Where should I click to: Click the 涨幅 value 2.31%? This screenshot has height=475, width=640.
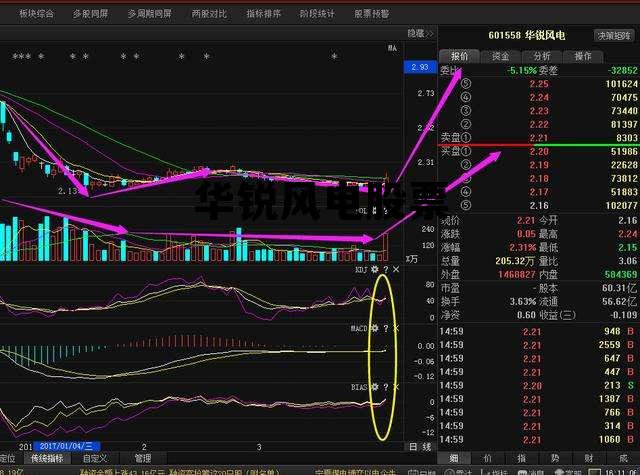coord(522,247)
